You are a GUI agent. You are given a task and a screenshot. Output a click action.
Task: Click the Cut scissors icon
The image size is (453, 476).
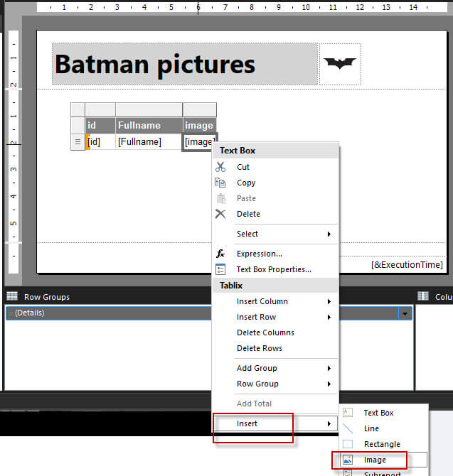click(220, 167)
